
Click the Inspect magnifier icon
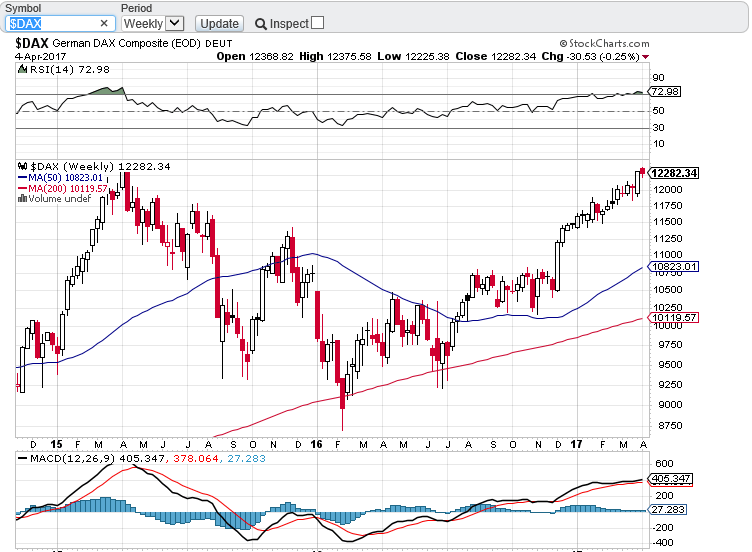(x=260, y=24)
